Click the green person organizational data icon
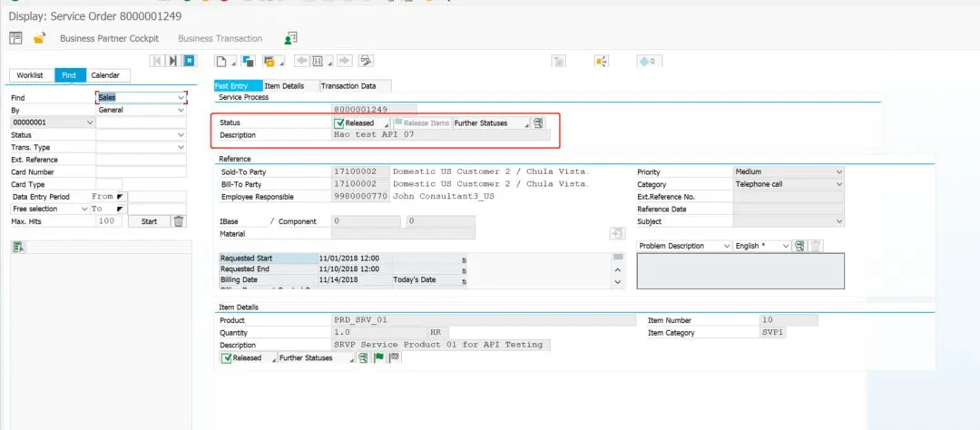The height and width of the screenshot is (430, 980). click(x=290, y=38)
